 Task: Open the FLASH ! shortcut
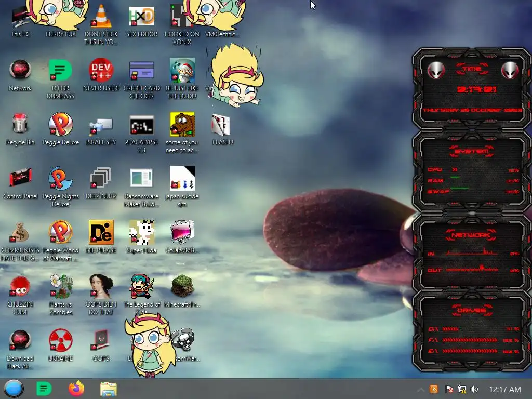tap(222, 129)
